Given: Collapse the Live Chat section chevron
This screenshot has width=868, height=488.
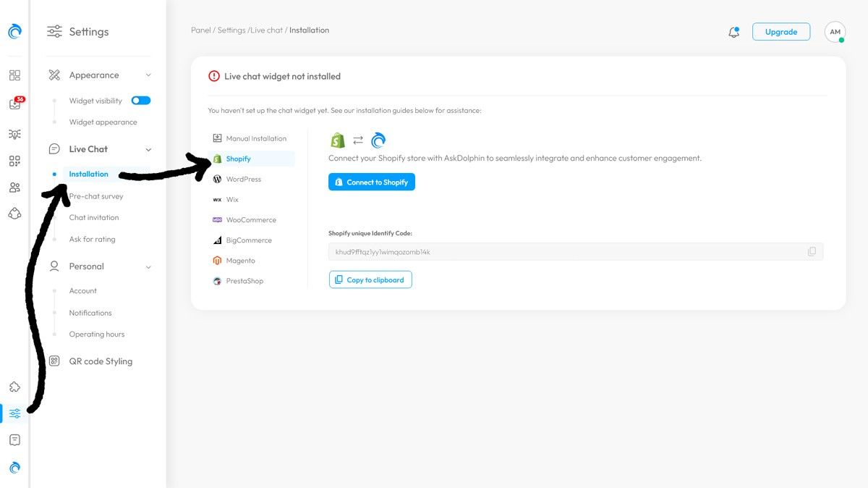Looking at the screenshot, I should 148,150.
